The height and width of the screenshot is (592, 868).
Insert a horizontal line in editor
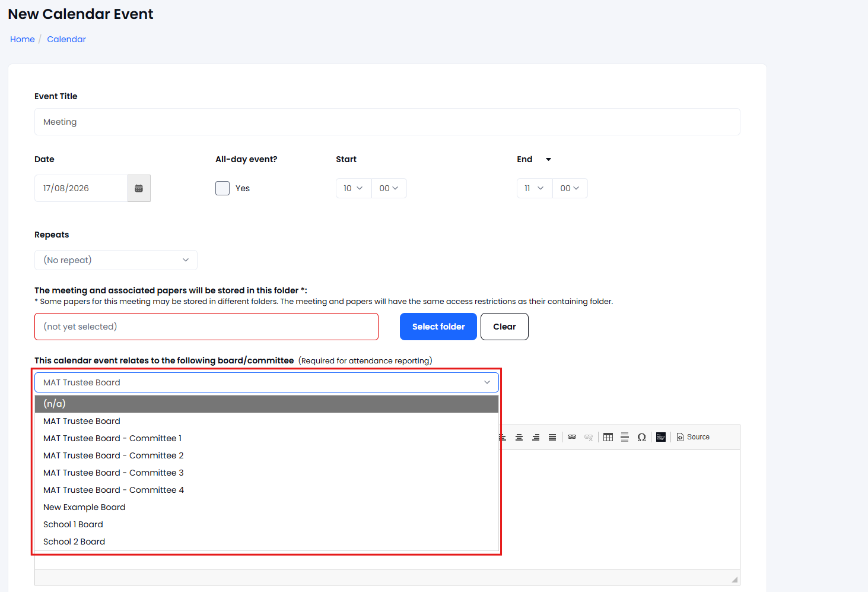coord(625,437)
